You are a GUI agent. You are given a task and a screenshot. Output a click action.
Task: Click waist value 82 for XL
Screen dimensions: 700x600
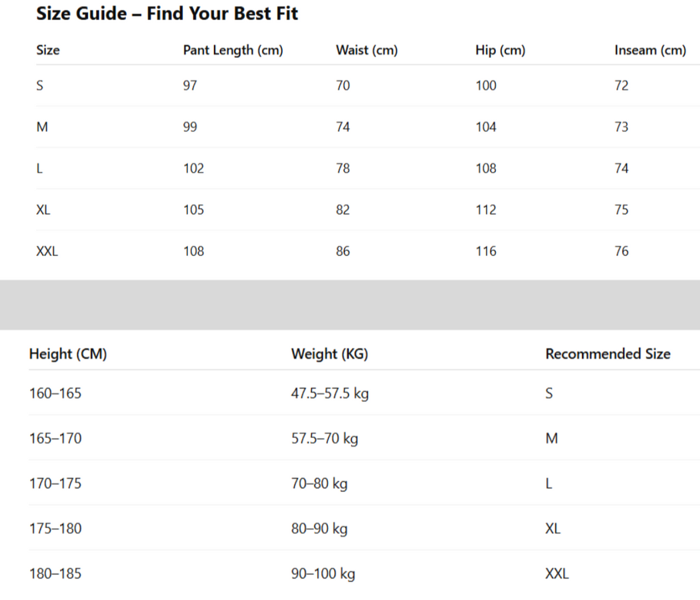pyautogui.click(x=343, y=210)
